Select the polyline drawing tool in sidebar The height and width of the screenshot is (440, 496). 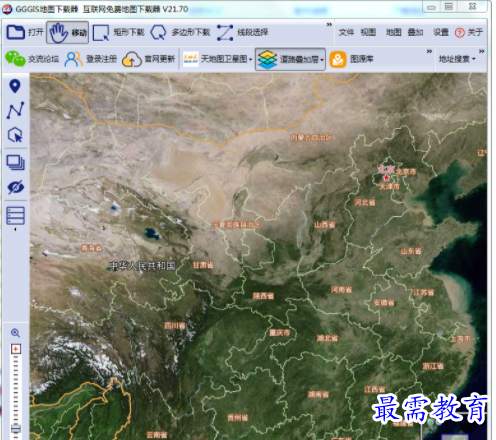click(15, 110)
